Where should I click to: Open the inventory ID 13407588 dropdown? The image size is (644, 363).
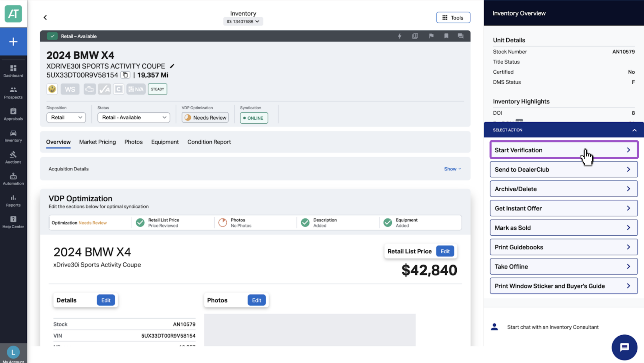(243, 21)
